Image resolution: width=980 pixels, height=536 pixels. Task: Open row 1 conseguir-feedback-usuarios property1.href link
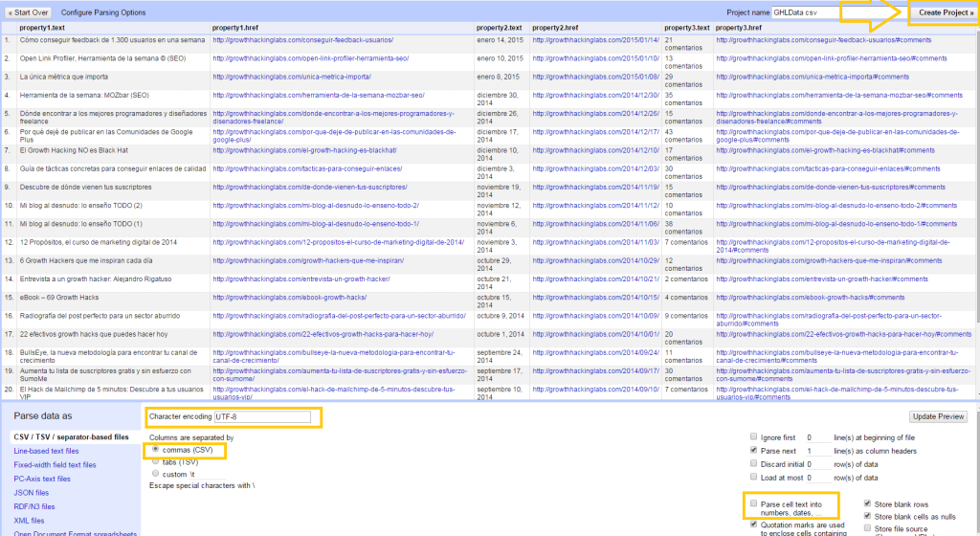[303, 40]
